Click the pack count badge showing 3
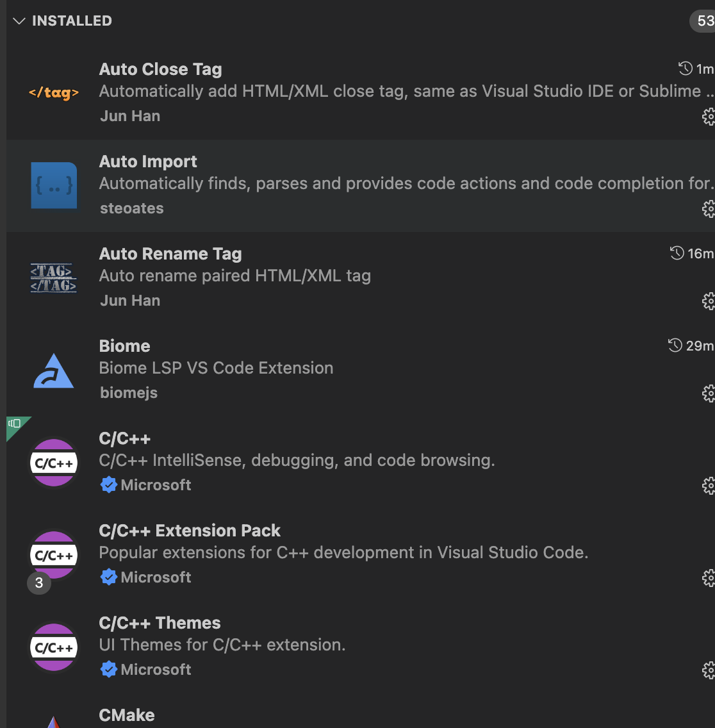This screenshot has width=715, height=728. 39,583
